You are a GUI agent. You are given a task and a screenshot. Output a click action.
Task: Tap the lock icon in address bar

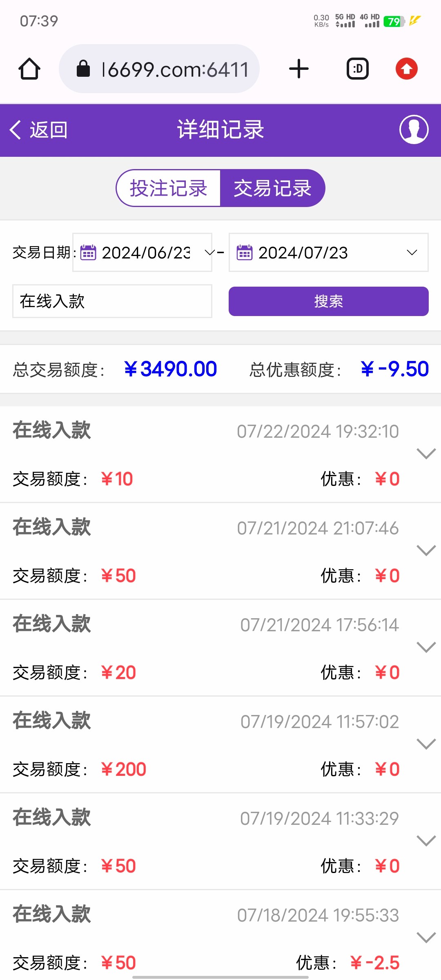83,69
